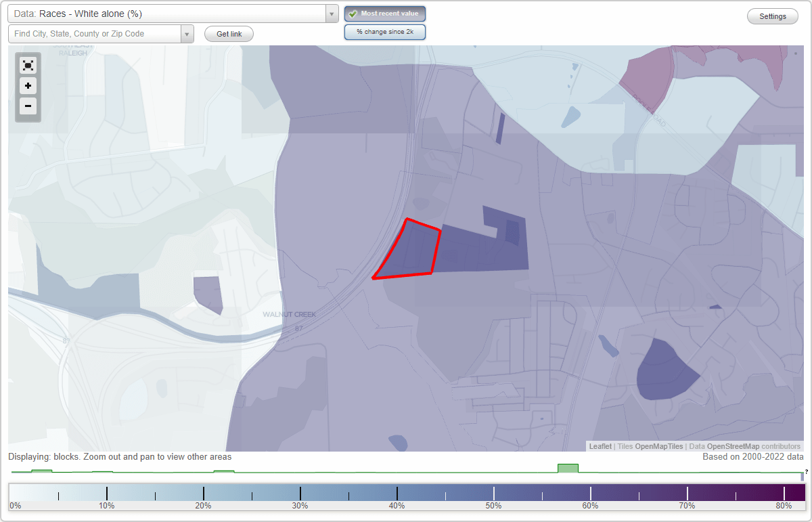Click the tall green histogram bar
This screenshot has width=812, height=522.
coord(568,468)
